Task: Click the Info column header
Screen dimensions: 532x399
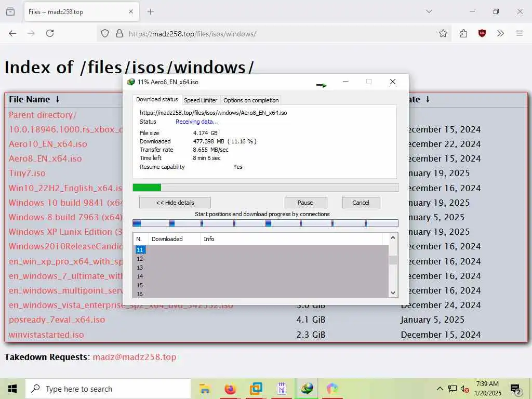Action: click(291, 239)
